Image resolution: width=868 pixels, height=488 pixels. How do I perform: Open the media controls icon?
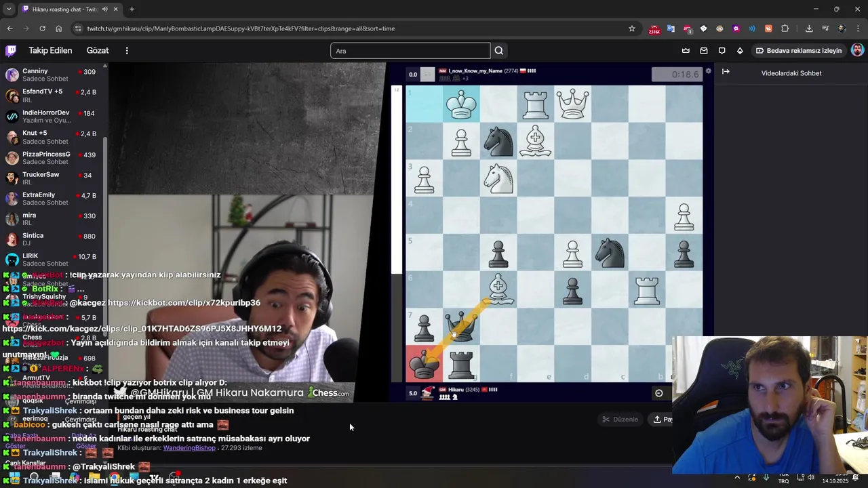coord(825,28)
